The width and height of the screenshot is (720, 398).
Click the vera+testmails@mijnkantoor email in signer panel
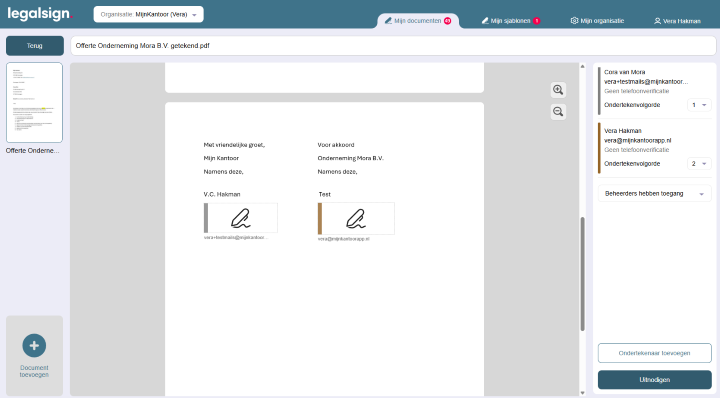coord(646,82)
